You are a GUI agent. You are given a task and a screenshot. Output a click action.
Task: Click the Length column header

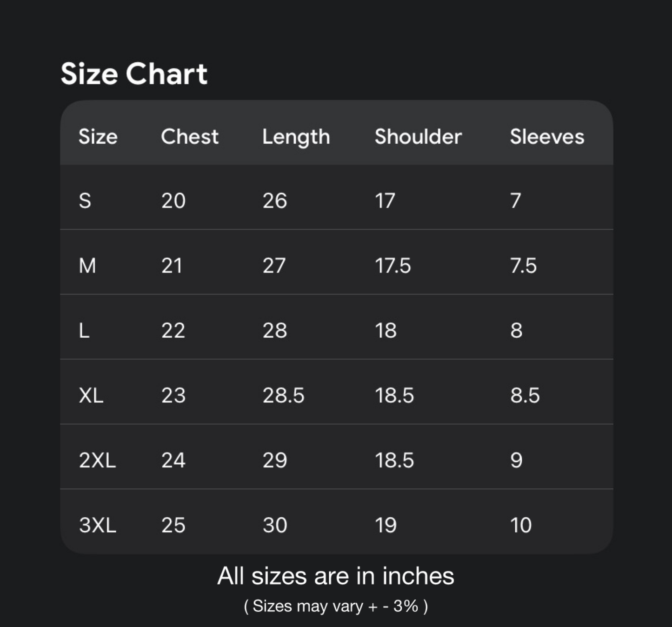296,137
